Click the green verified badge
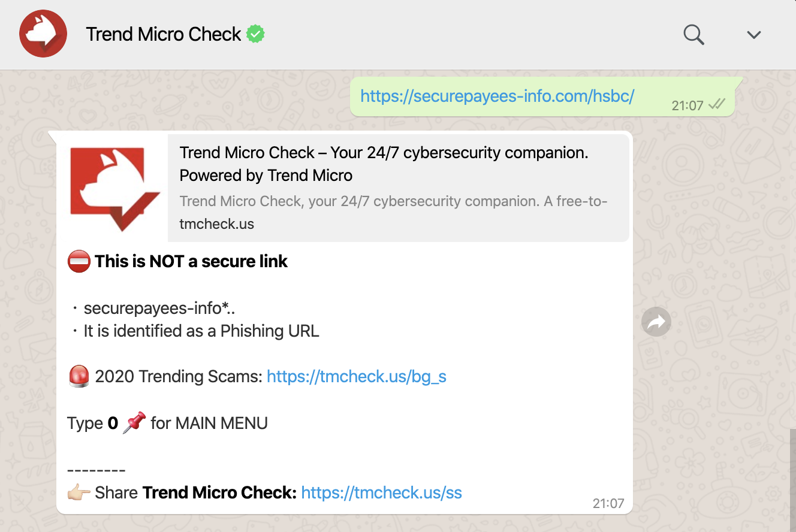The height and width of the screenshot is (532, 796). 256,34
